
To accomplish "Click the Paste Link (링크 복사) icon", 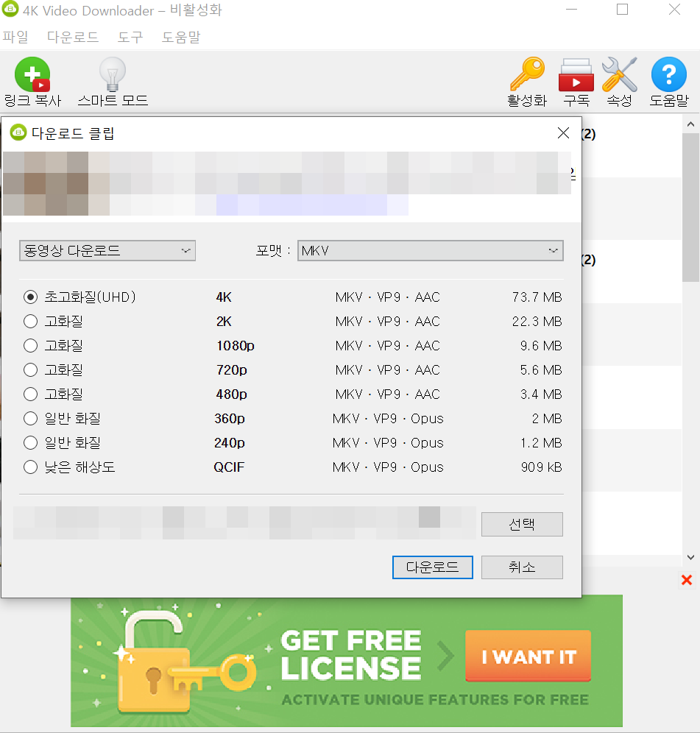I will (x=32, y=75).
